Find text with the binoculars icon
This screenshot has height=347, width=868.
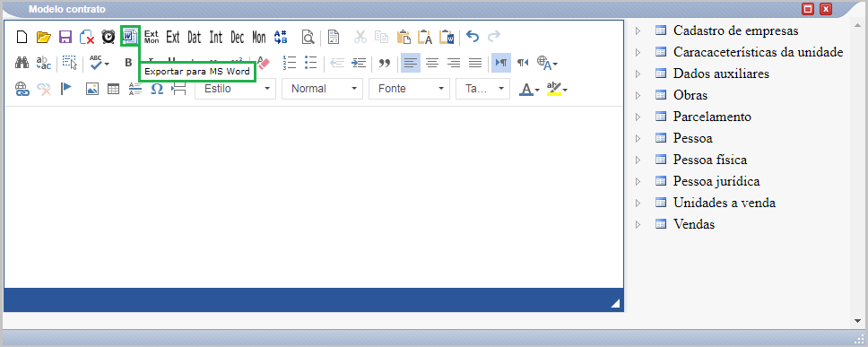(22, 63)
